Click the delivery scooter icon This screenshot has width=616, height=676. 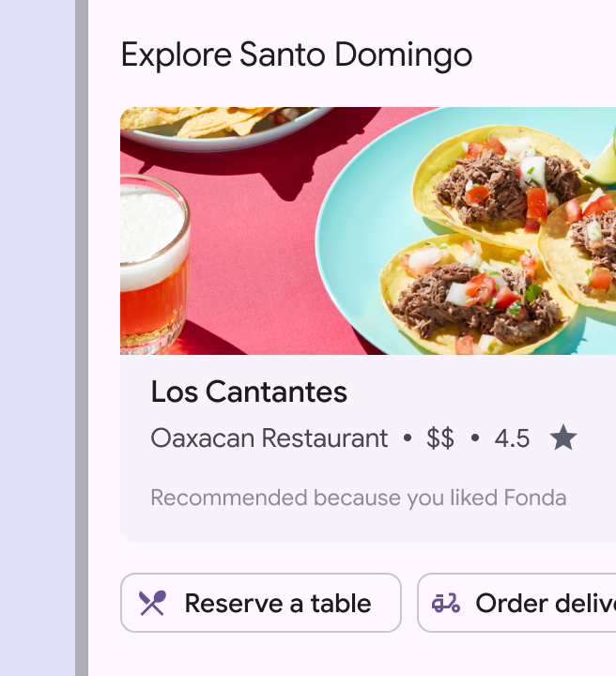(x=446, y=603)
